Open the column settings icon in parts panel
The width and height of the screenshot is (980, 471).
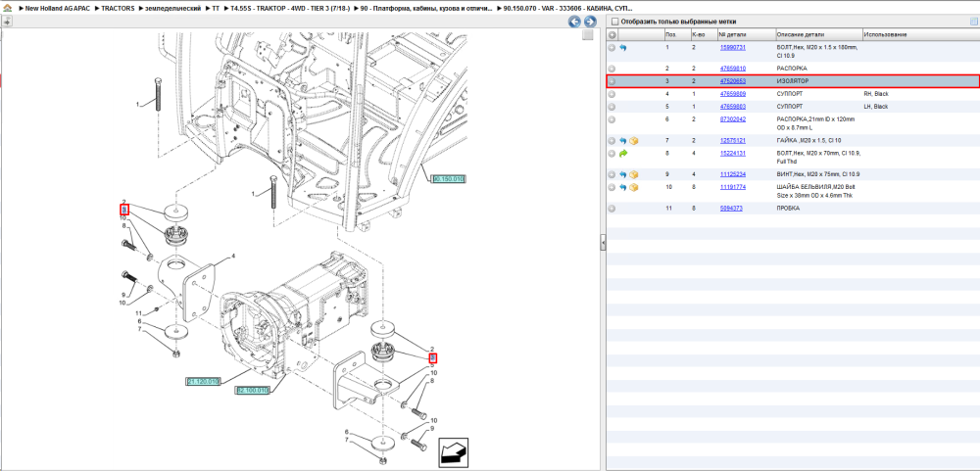tap(973, 22)
